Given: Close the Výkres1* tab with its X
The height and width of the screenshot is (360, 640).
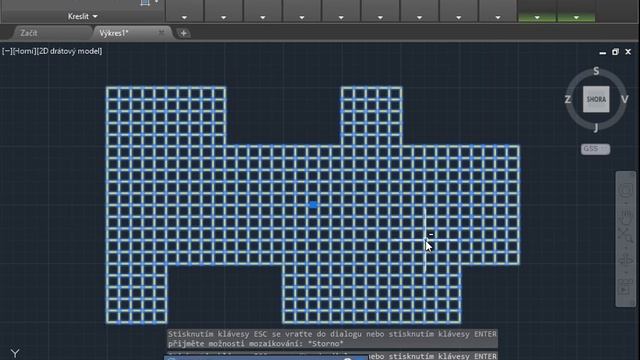Looking at the screenshot, I should 161,33.
